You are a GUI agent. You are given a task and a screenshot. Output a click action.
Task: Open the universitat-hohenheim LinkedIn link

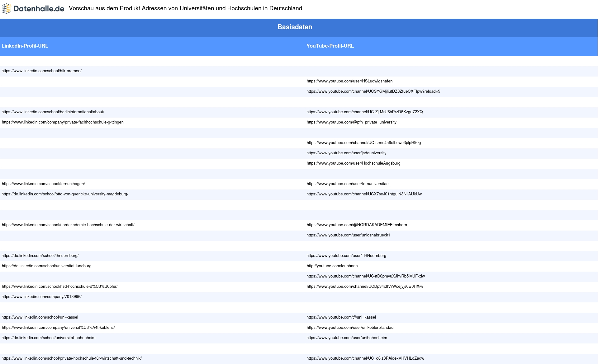[48, 338]
